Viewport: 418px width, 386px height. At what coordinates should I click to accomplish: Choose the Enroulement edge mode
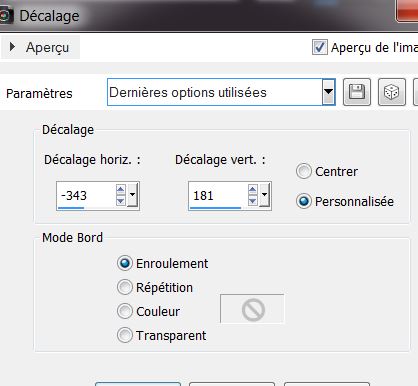[125, 263]
